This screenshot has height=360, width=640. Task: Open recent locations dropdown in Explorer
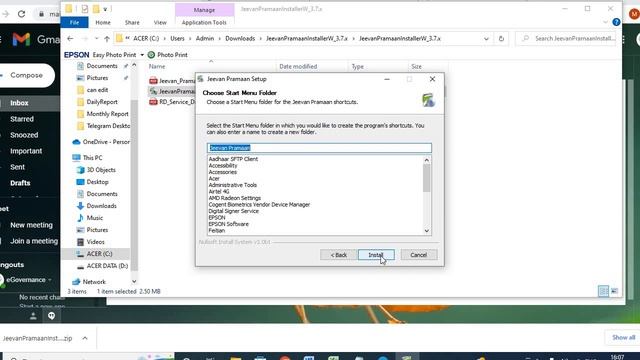click(x=97, y=38)
